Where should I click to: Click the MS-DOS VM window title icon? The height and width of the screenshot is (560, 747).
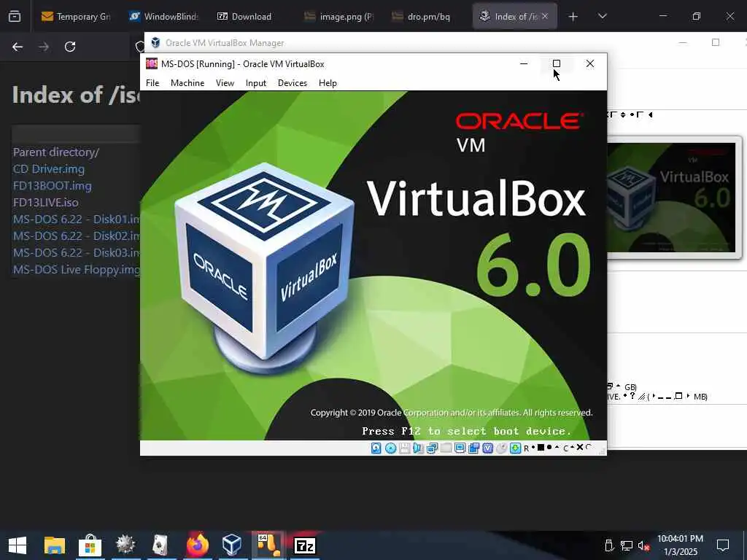[x=152, y=64]
